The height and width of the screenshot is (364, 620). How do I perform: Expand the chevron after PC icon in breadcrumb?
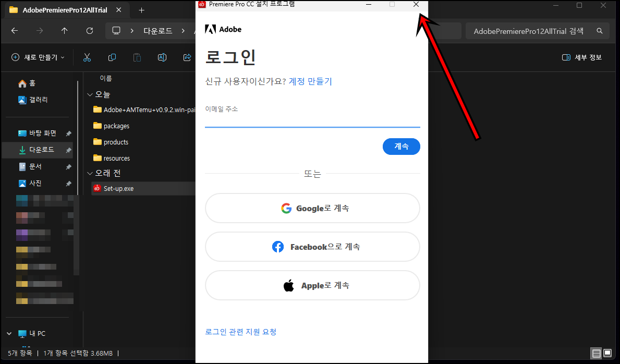point(132,30)
